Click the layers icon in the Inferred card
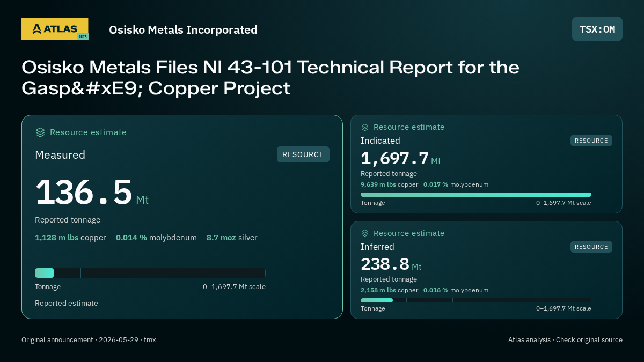This screenshot has height=362, width=644. click(365, 233)
